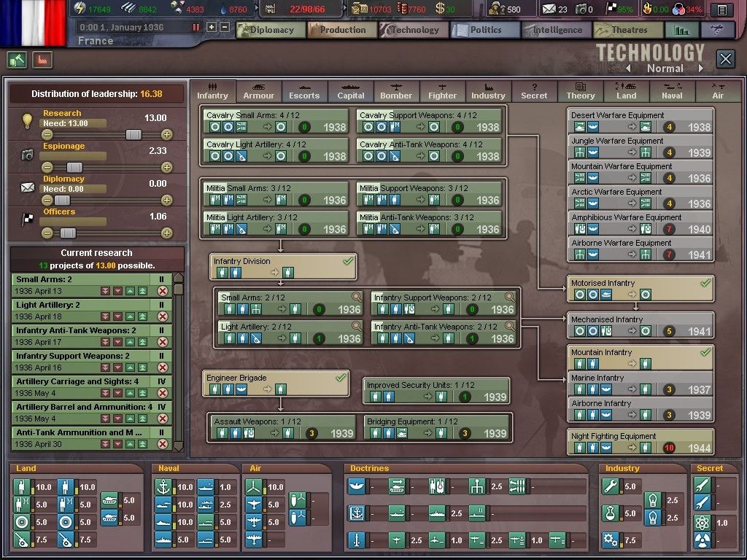Select Cavalry Small Arms technology
The height and width of the screenshot is (560, 747).
(x=276, y=122)
